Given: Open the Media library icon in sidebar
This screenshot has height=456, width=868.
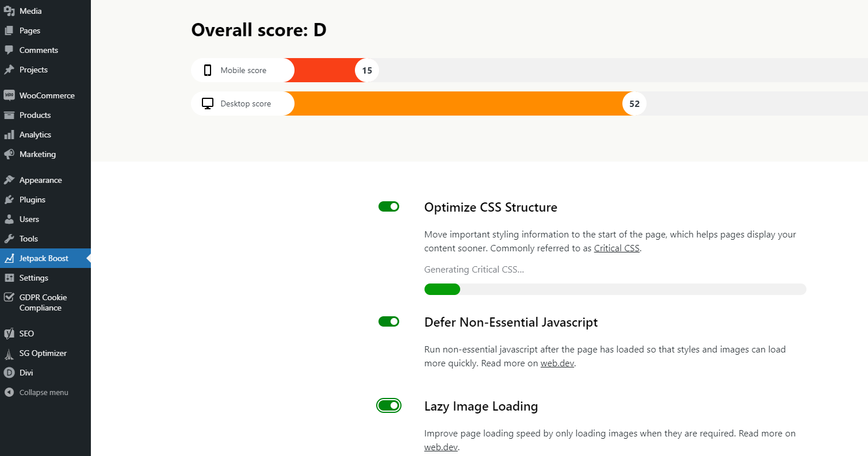Looking at the screenshot, I should click(x=9, y=11).
